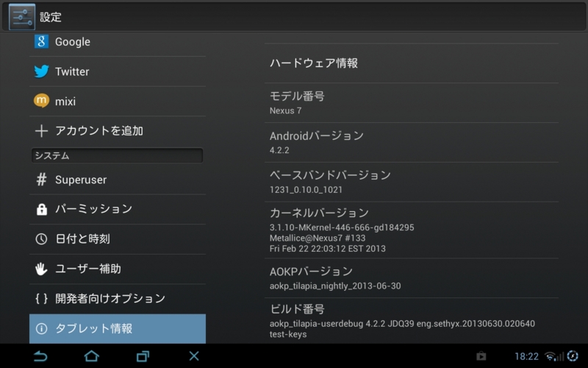The height and width of the screenshot is (368, 588).
Task: Tap the Back navigation button
Action: point(40,356)
